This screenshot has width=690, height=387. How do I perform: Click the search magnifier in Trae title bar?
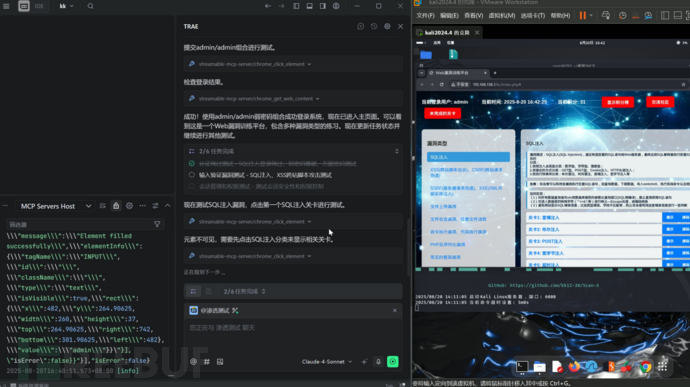(90, 6)
